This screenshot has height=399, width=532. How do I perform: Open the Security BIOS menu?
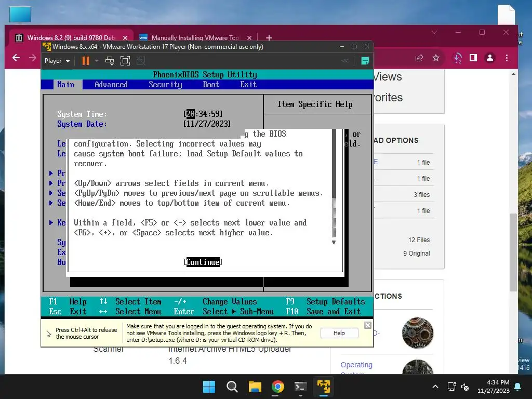point(165,85)
